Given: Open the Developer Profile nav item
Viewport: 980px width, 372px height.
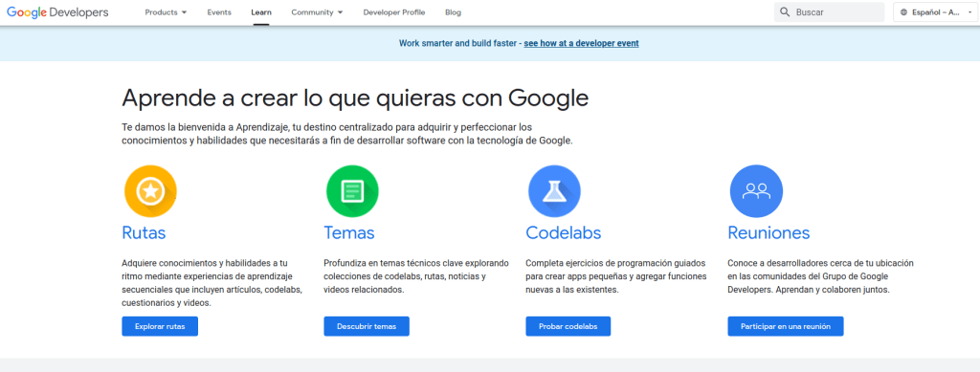Looking at the screenshot, I should [394, 12].
